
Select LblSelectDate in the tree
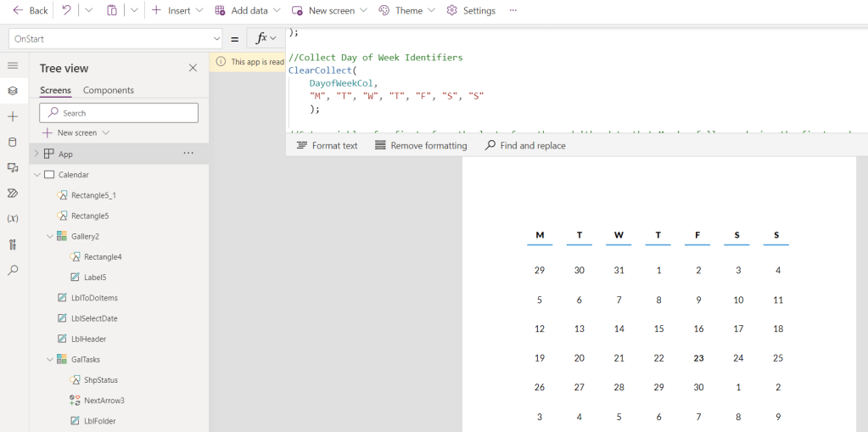point(94,318)
